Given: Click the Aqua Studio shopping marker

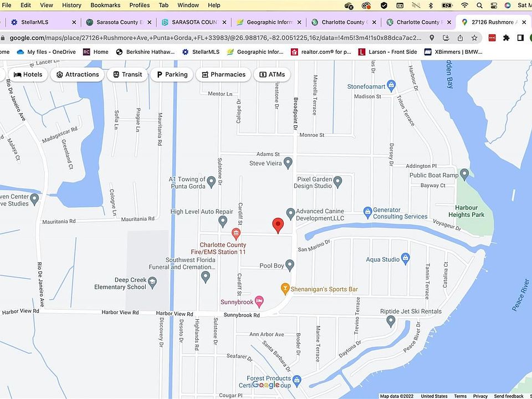Looking at the screenshot, I should click(x=405, y=259).
